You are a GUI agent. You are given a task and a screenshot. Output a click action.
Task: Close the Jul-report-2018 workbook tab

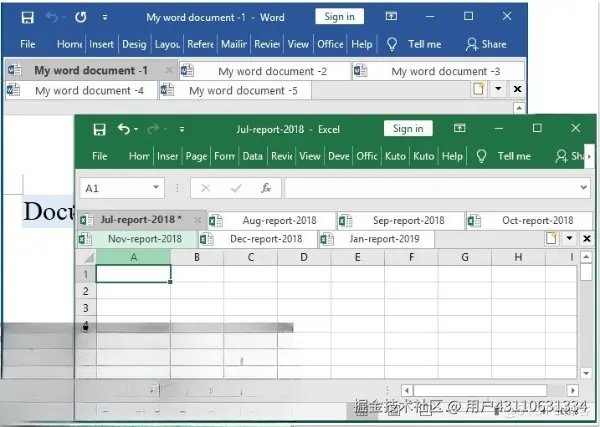(197, 220)
